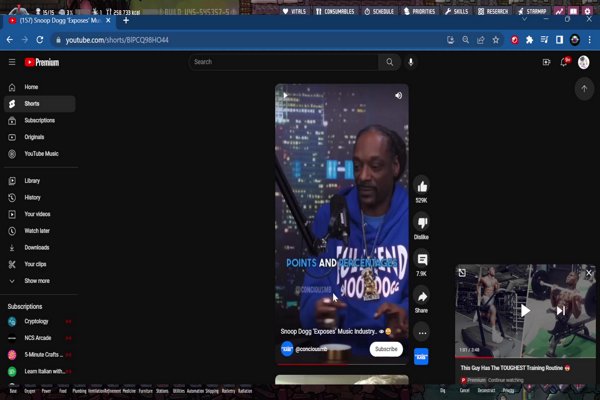The image size is (600, 400).
Task: Open the Chrome extensions puzzle icon
Action: 529,40
